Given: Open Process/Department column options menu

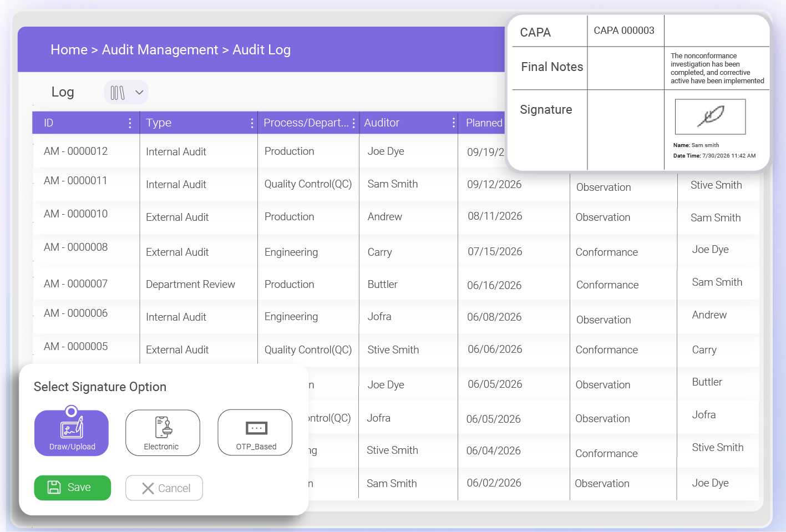Looking at the screenshot, I should [354, 123].
